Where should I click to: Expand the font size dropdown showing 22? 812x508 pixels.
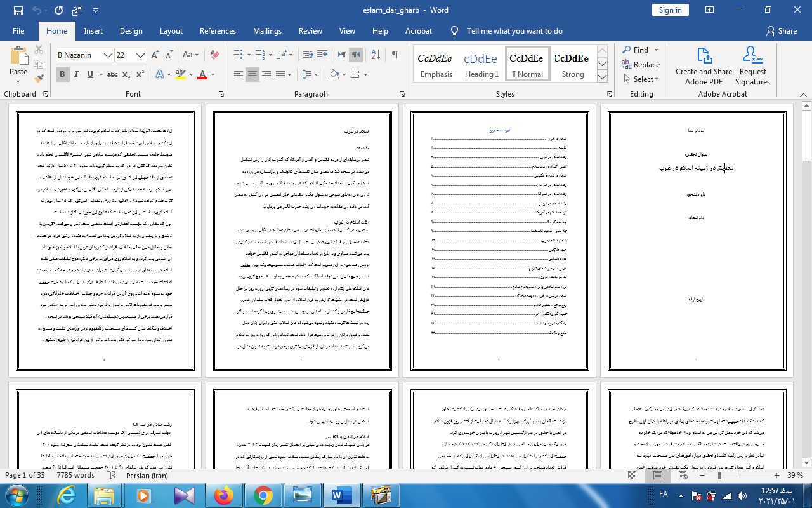[x=141, y=55]
